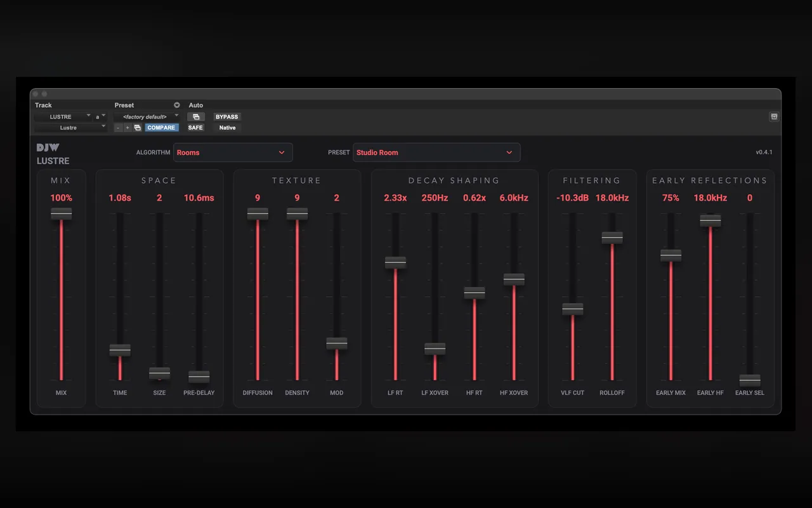The height and width of the screenshot is (508, 812).
Task: Click the preset settings copy icon beside COMPARE
Action: [x=137, y=128]
